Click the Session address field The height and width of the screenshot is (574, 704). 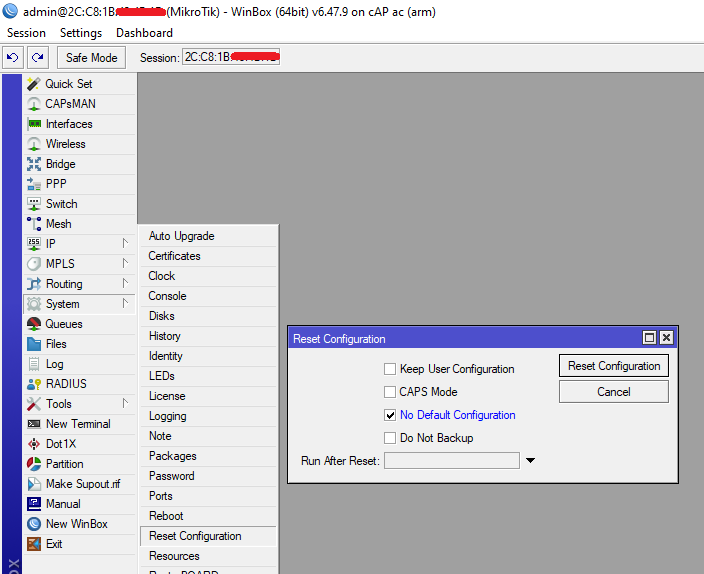coord(231,57)
